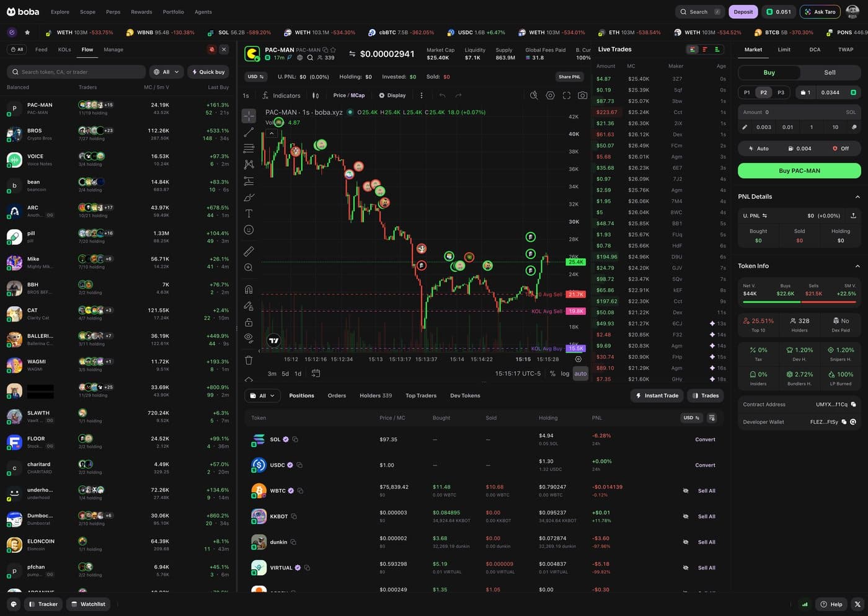
Task: Open the BROS row in Flow list
Action: (118, 134)
